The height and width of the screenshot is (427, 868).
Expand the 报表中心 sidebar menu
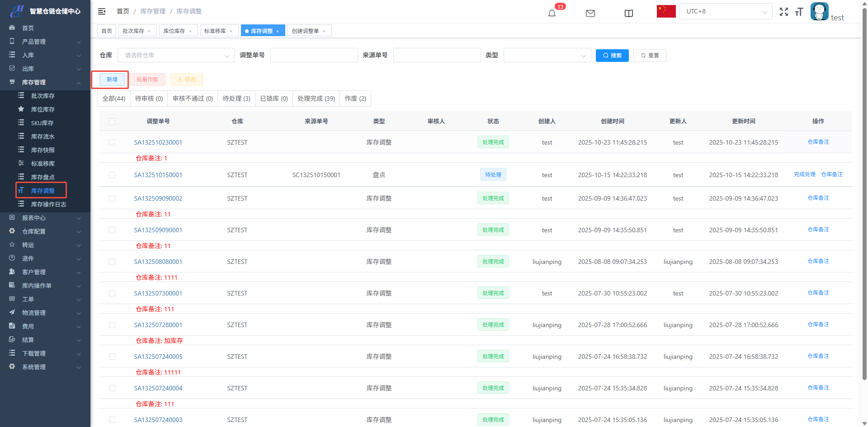click(45, 218)
